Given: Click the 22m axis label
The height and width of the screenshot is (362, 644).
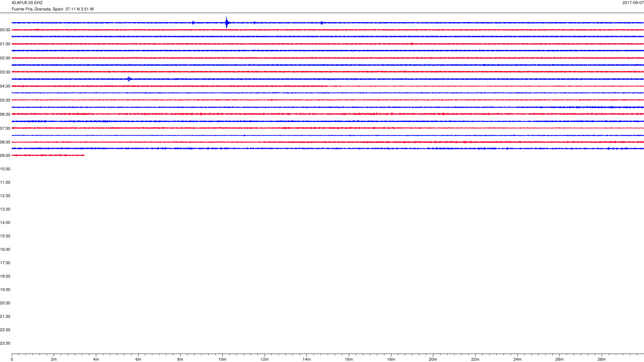Looking at the screenshot, I should tap(475, 359).
